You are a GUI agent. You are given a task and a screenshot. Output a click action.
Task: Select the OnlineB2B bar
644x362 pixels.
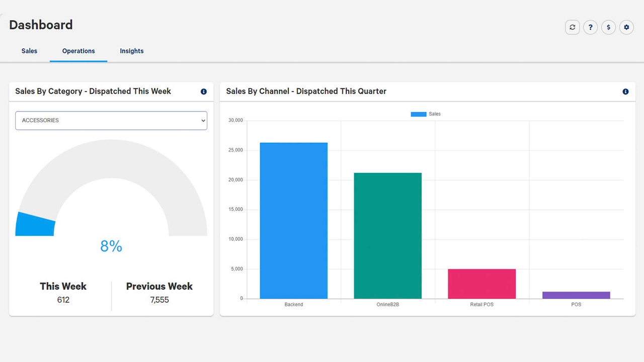pos(388,235)
